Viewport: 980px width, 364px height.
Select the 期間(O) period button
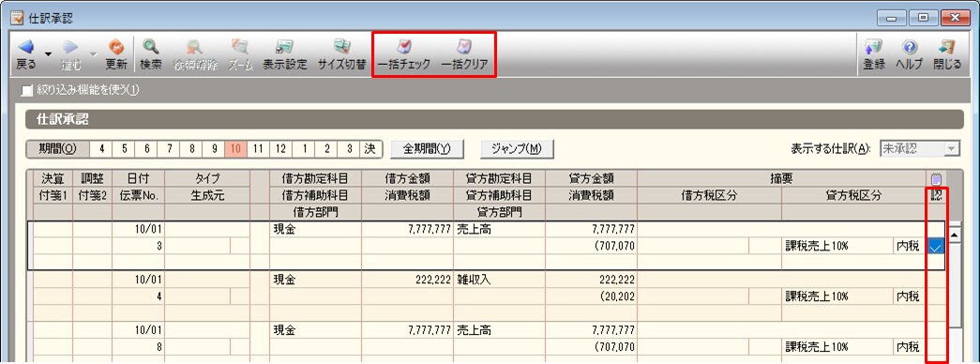57,149
